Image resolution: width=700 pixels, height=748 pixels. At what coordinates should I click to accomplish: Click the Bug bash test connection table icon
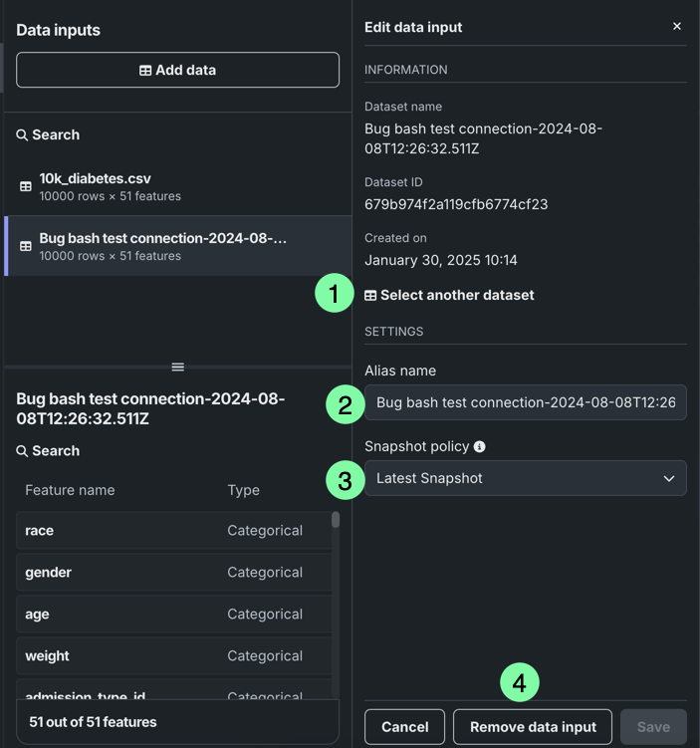26,246
